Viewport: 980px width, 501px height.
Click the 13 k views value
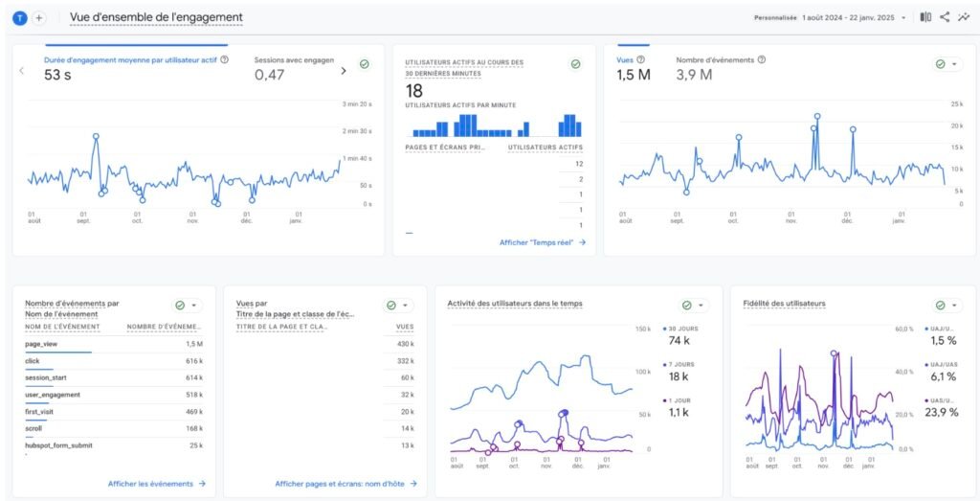(x=408, y=446)
